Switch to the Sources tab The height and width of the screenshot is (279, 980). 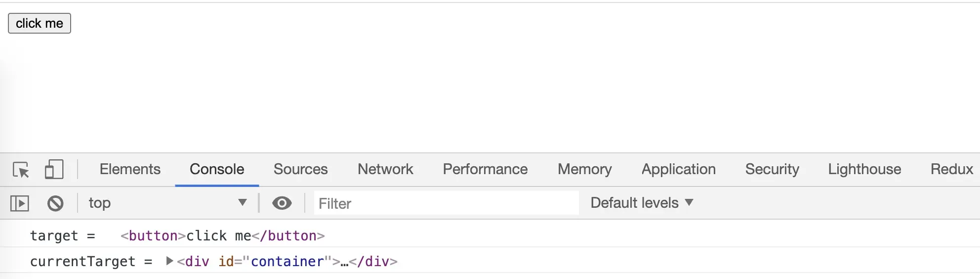click(300, 169)
